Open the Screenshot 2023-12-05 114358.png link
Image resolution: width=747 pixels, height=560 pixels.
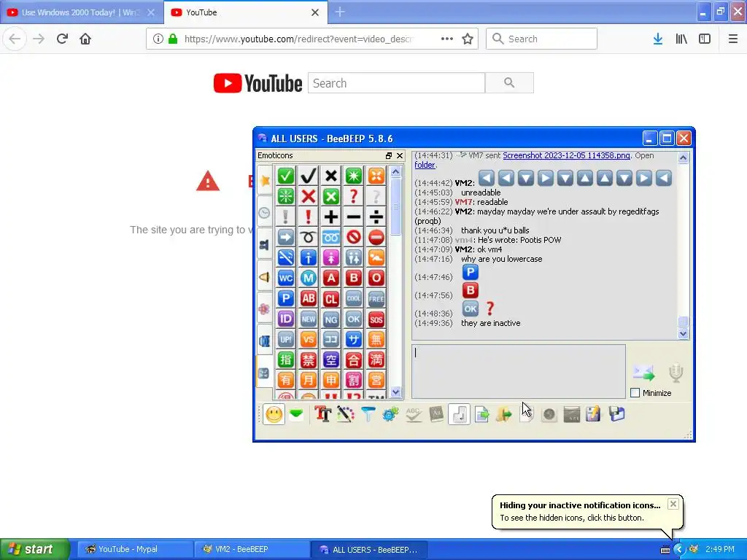tap(566, 155)
